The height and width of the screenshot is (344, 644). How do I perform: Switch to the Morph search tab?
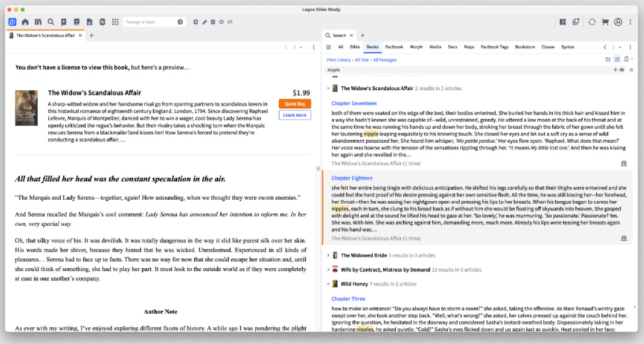pyautogui.click(x=416, y=47)
